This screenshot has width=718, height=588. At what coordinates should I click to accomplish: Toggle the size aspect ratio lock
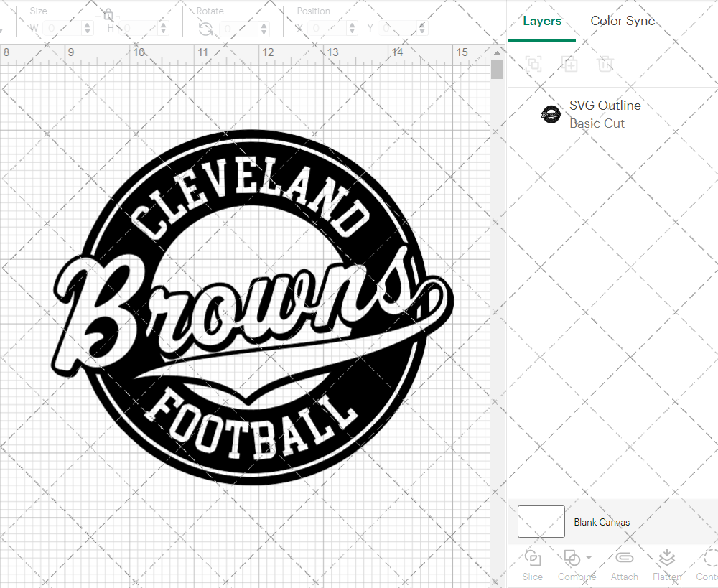click(108, 14)
